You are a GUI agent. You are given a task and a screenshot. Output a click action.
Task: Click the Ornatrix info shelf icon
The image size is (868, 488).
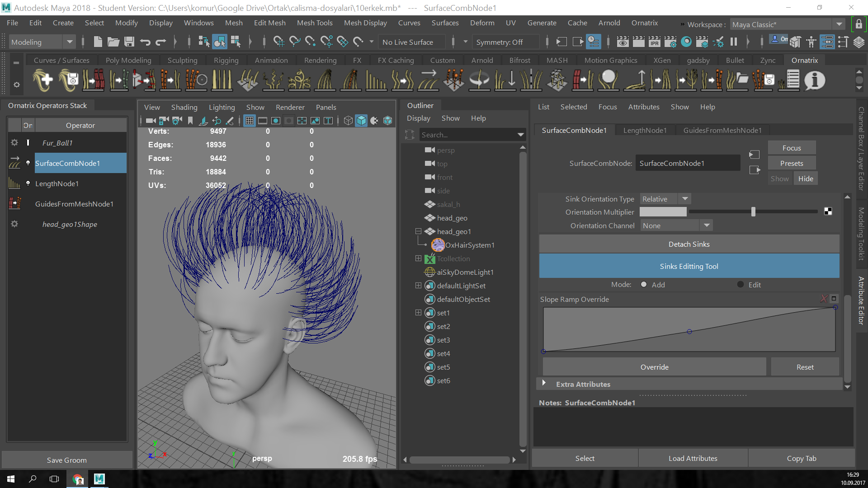coord(815,80)
